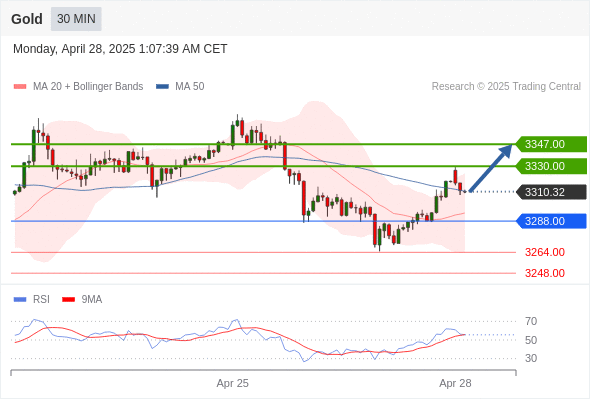Click the 3310.32 current price tag
This screenshot has height=400, width=590.
tap(551, 192)
